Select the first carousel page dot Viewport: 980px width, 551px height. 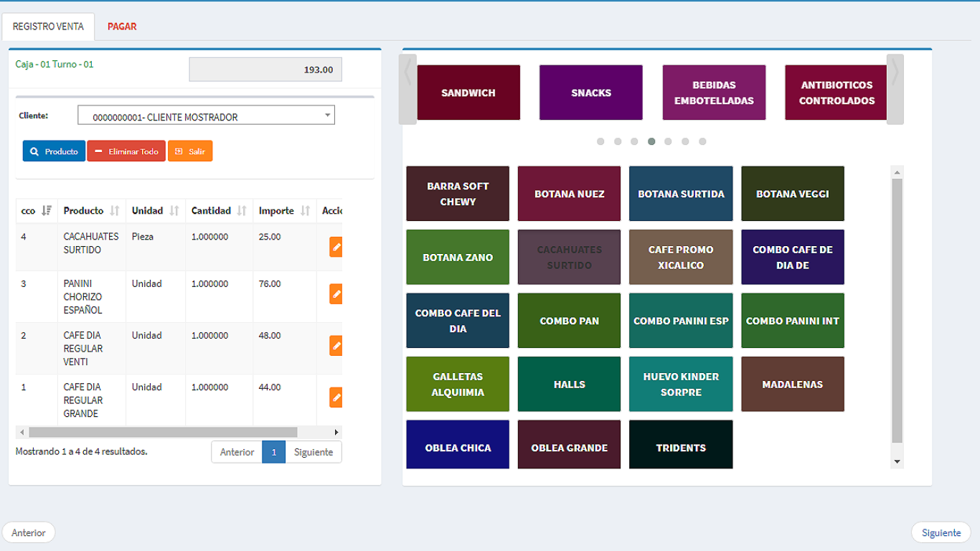(600, 141)
